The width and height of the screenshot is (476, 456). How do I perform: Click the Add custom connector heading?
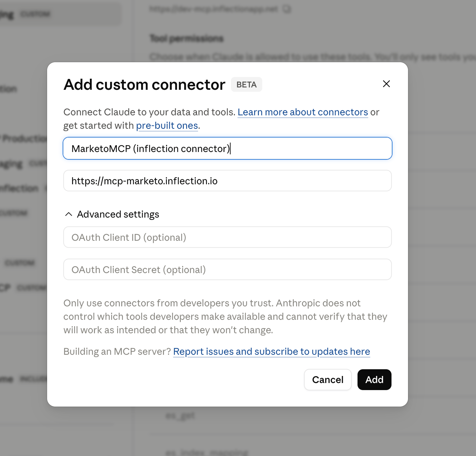144,84
